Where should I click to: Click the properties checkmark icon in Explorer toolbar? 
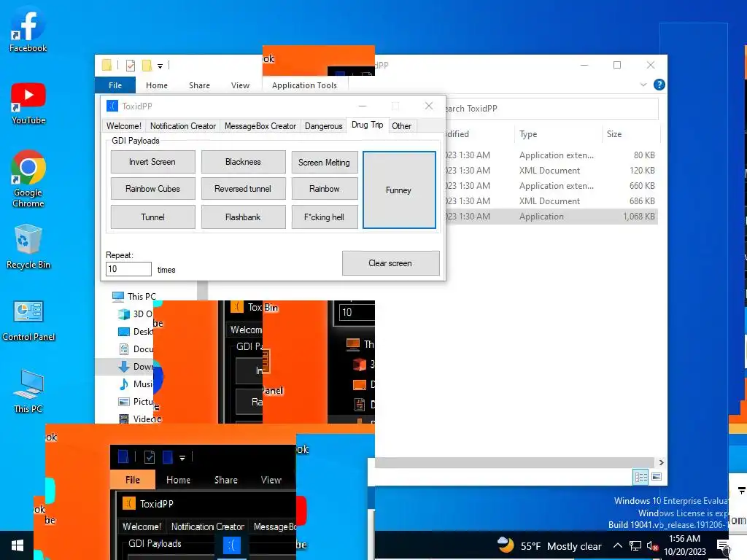pyautogui.click(x=131, y=65)
